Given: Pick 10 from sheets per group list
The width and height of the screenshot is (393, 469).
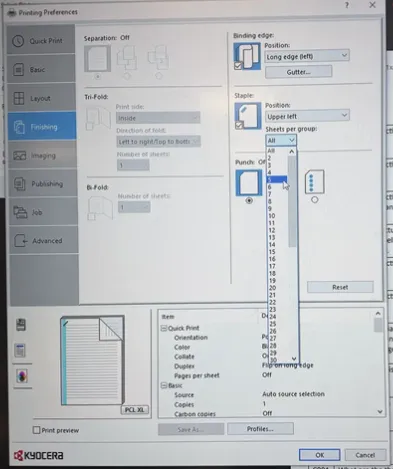Looking at the screenshot, I should [x=277, y=216].
